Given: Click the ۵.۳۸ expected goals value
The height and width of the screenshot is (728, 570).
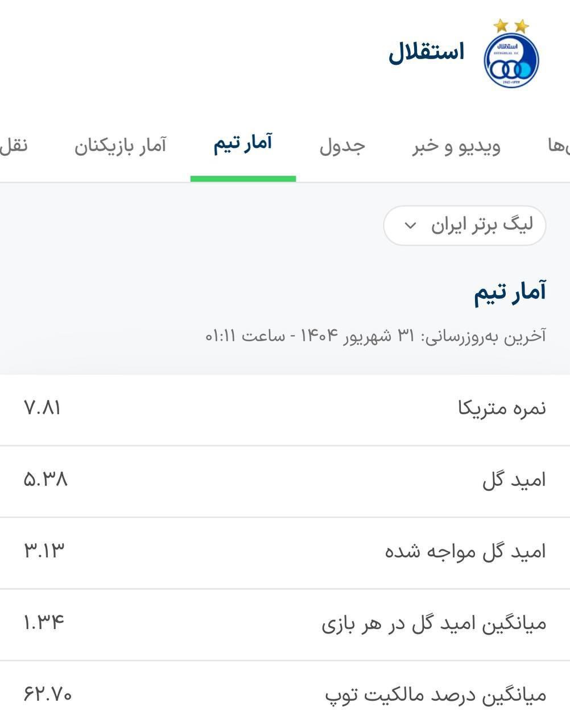Looking at the screenshot, I should coord(46,479).
